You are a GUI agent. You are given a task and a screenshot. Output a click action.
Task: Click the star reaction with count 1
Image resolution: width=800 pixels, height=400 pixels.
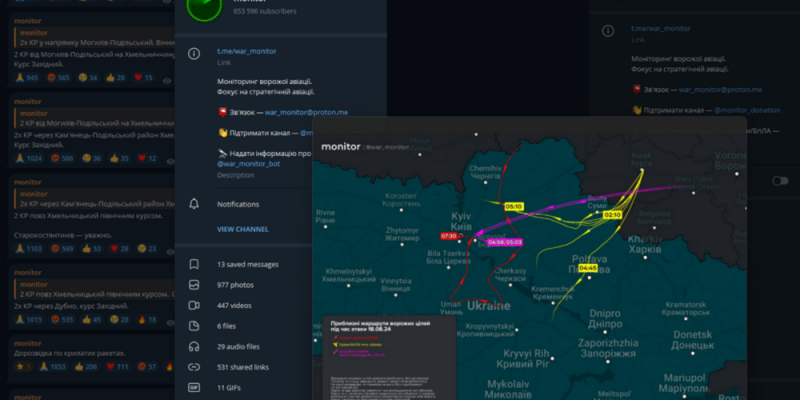[23, 366]
